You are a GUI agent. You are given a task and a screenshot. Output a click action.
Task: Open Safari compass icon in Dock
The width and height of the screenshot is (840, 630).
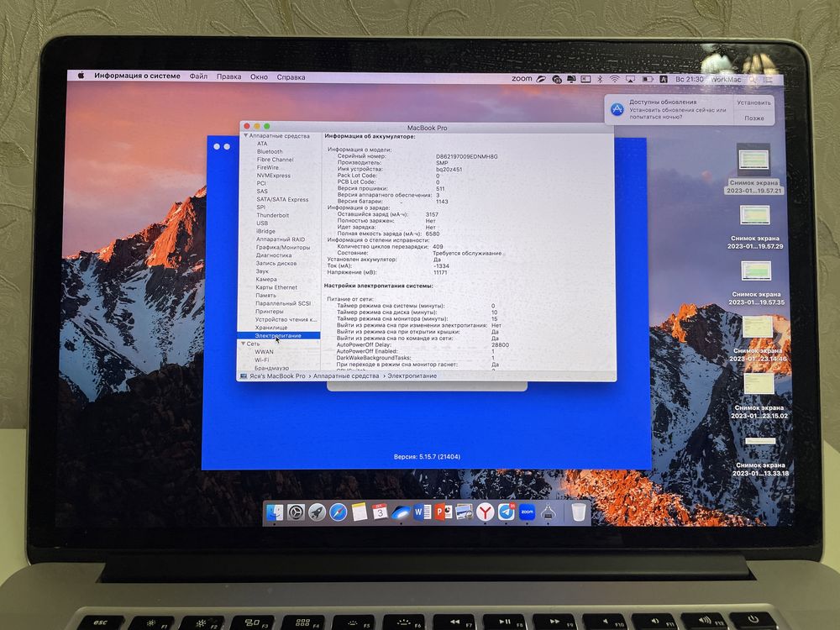click(x=338, y=512)
